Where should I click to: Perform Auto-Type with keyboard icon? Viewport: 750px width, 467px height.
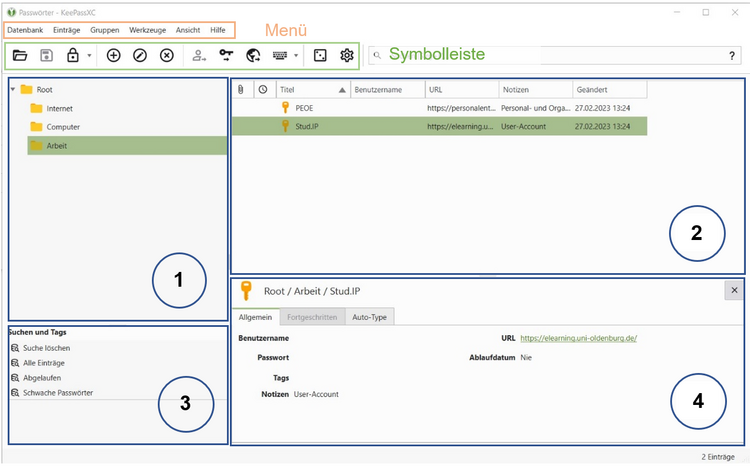point(280,56)
